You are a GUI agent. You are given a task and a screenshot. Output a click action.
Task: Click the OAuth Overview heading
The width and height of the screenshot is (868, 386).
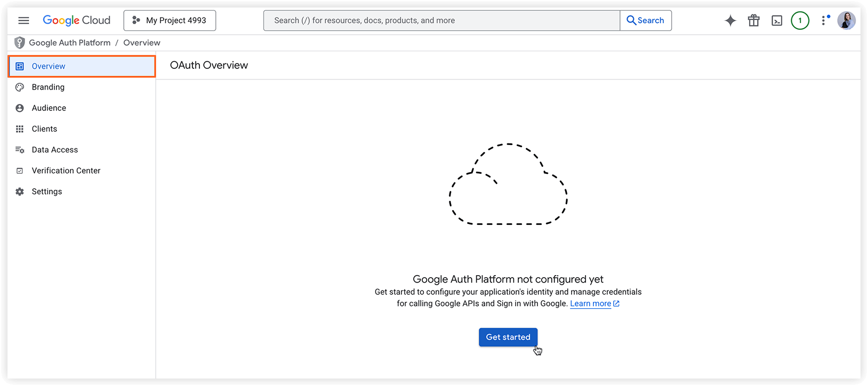click(209, 65)
